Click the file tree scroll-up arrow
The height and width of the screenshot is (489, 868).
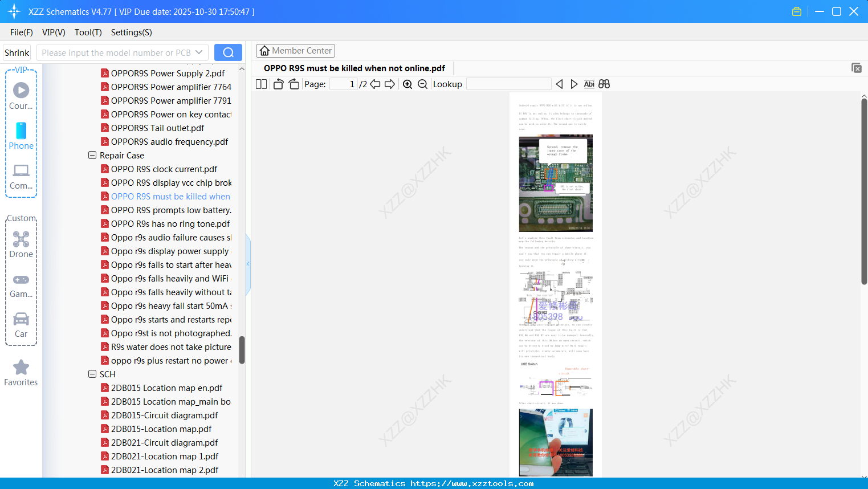tap(242, 69)
